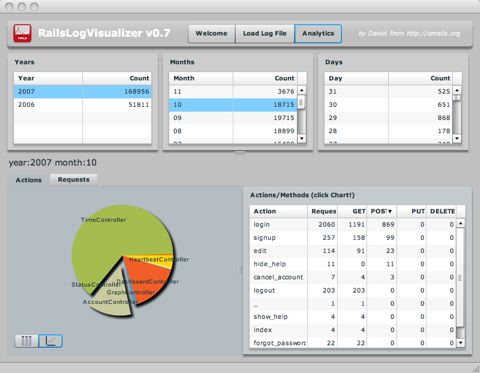Click Actions table scroll up arrow

(x=460, y=223)
